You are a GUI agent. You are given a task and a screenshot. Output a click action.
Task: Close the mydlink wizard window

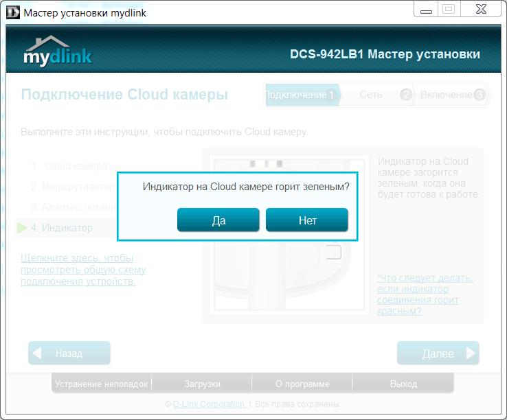pyautogui.click(x=481, y=9)
